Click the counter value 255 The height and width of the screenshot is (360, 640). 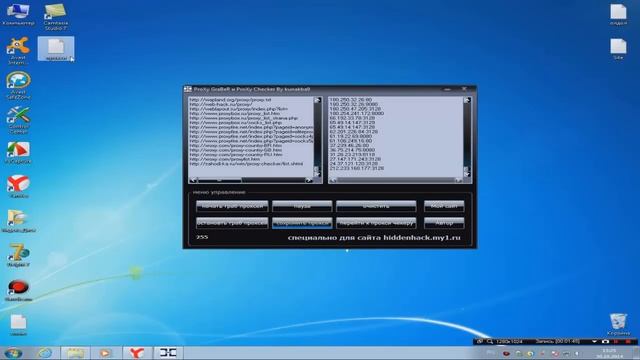[202, 237]
